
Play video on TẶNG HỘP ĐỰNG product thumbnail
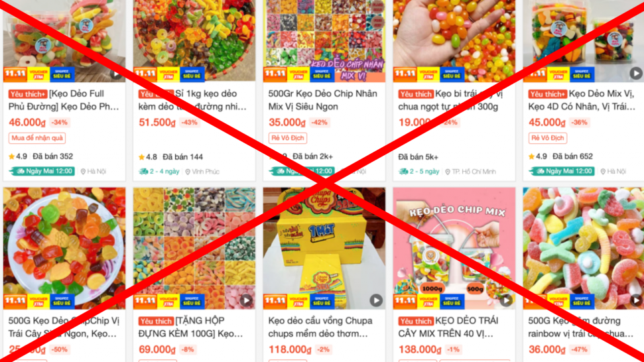click(246, 300)
